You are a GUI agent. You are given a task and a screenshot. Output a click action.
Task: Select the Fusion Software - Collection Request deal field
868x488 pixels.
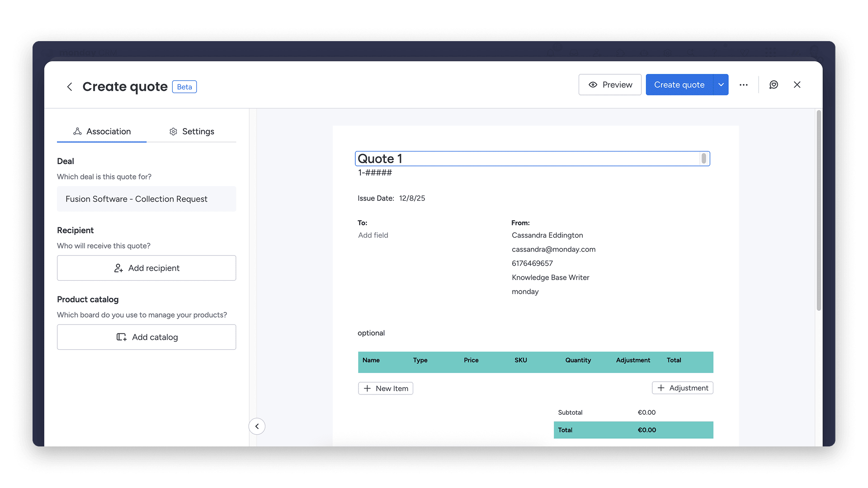point(146,199)
